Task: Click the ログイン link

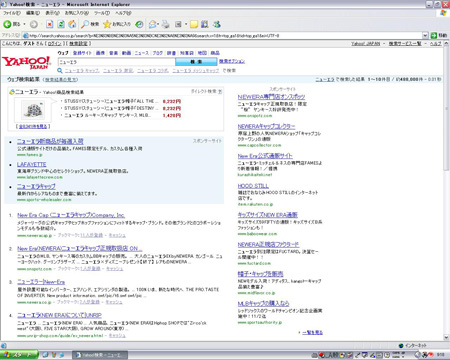Action: pos(54,44)
